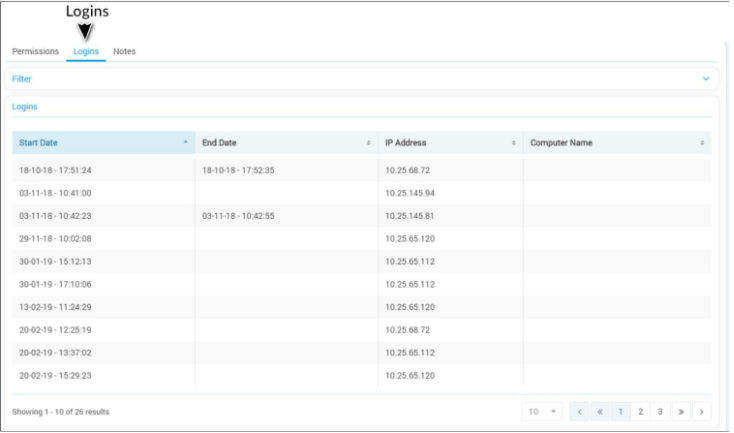Image resolution: width=734 pixels, height=433 pixels.
Task: Open page 2 of results
Action: (640, 411)
